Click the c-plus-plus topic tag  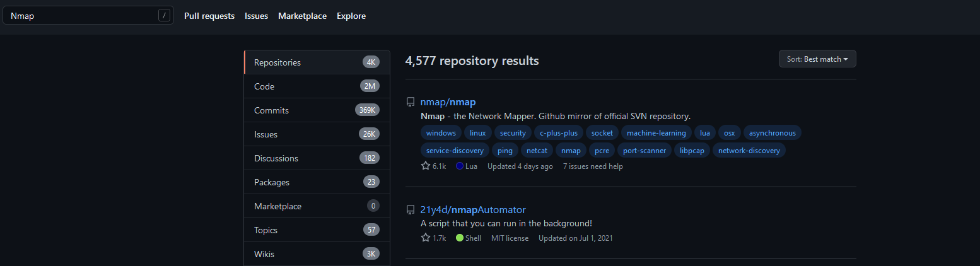558,133
